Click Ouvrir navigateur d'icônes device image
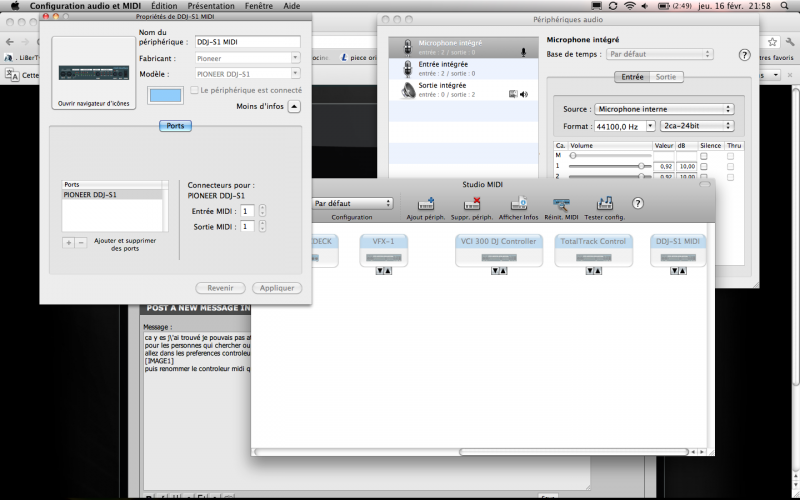 (x=93, y=73)
